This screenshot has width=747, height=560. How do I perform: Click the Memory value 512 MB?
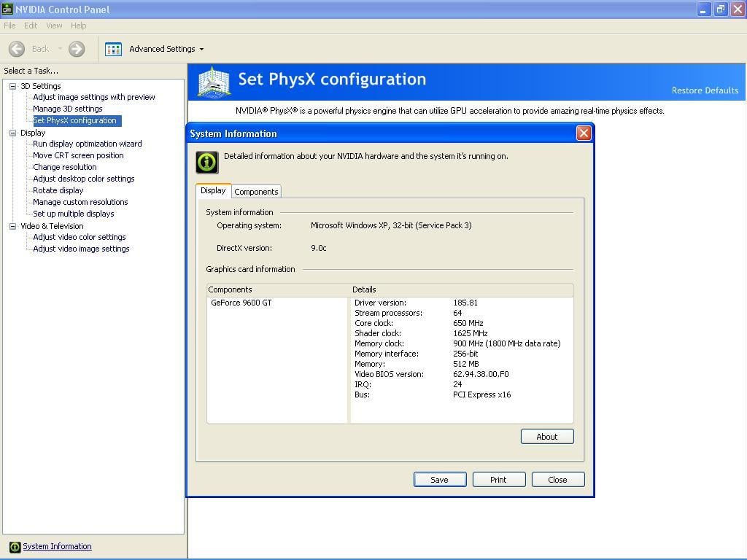466,365
